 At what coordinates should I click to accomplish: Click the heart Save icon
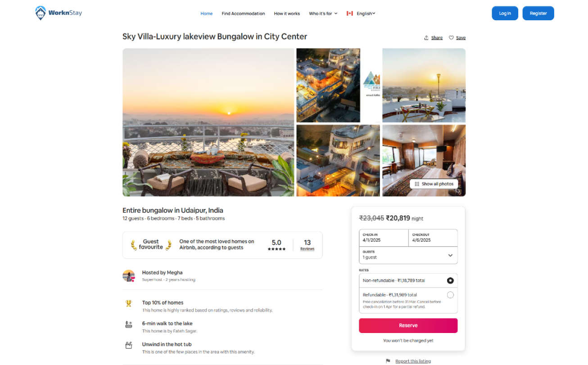(x=451, y=38)
